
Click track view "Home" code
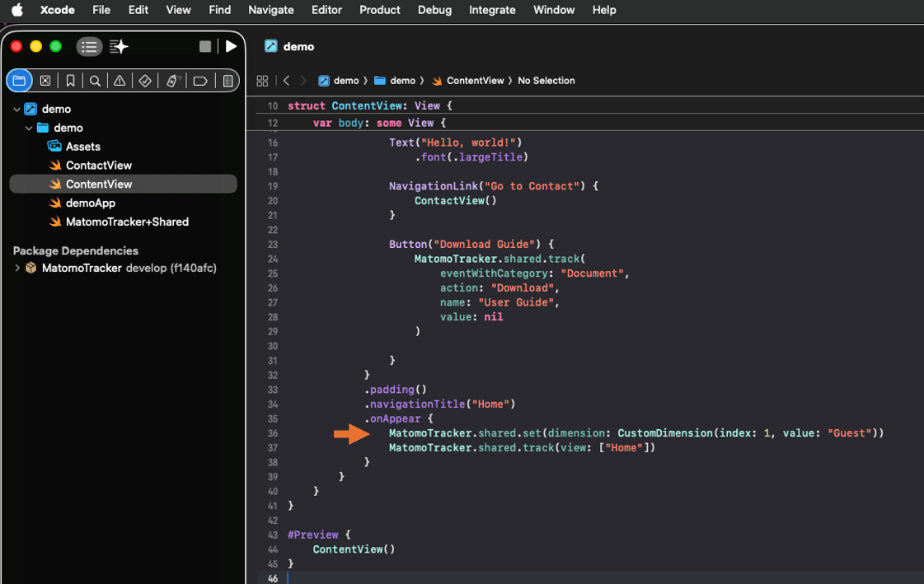tap(522, 448)
